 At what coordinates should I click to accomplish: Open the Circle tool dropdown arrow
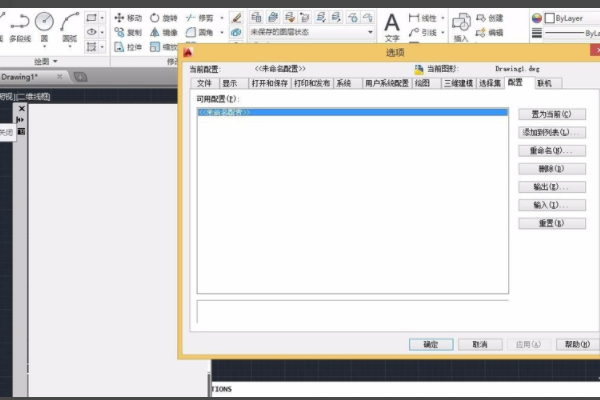(44, 47)
